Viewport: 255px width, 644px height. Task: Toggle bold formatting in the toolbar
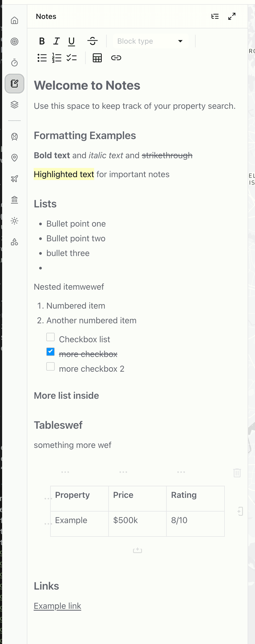pyautogui.click(x=41, y=41)
